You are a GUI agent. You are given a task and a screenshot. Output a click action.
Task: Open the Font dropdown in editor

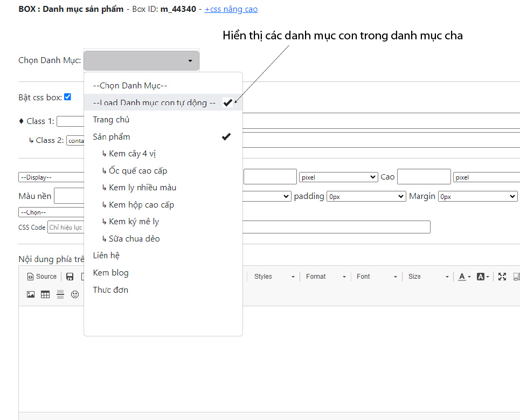pyautogui.click(x=377, y=277)
